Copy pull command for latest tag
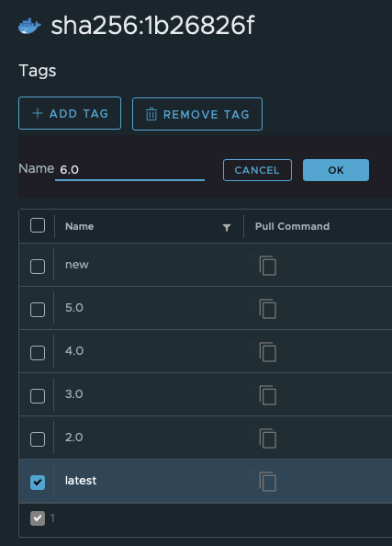Viewport: 392px width, 546px height. click(x=268, y=482)
